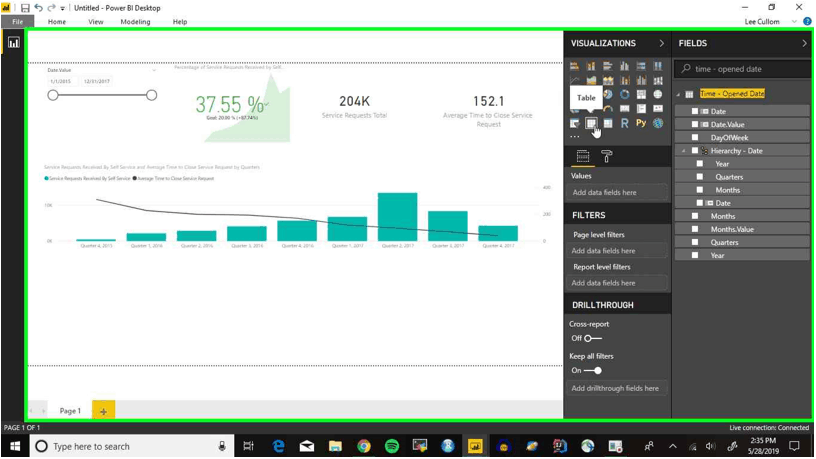The image size is (816, 459).
Task: Open the Help ribbon tab
Action: (x=180, y=22)
